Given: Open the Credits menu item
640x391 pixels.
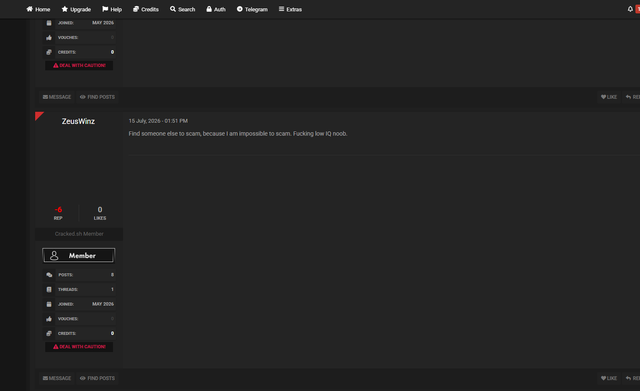Looking at the screenshot, I should coord(146,9).
